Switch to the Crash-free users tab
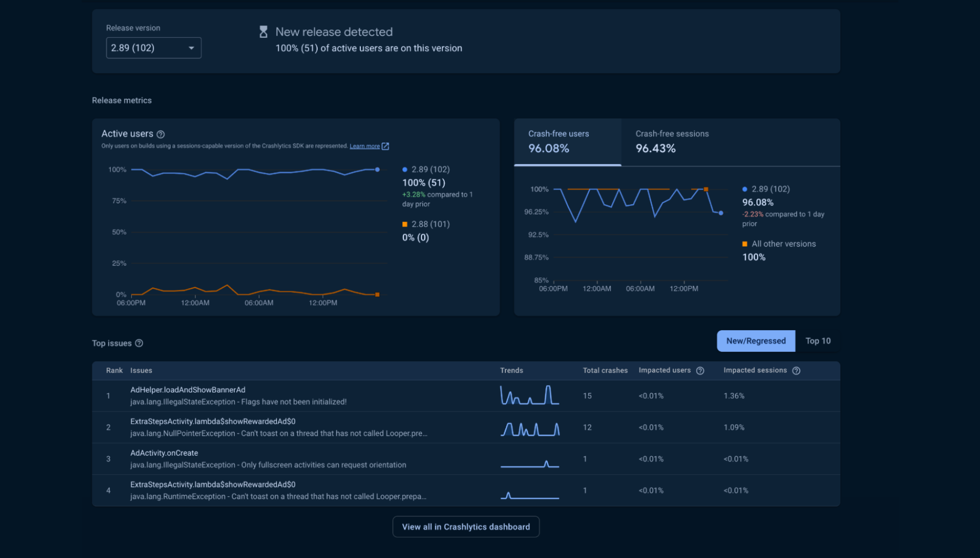This screenshot has width=980, height=558. tap(568, 142)
